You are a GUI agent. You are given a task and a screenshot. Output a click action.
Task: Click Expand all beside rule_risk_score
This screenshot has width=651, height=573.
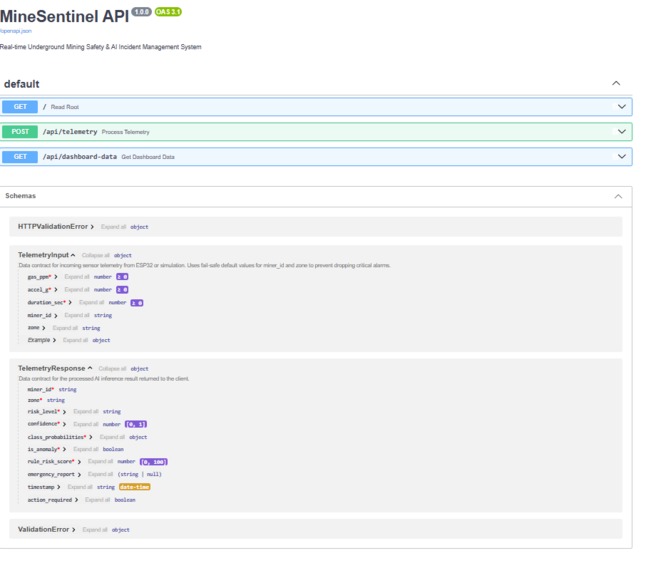point(100,461)
